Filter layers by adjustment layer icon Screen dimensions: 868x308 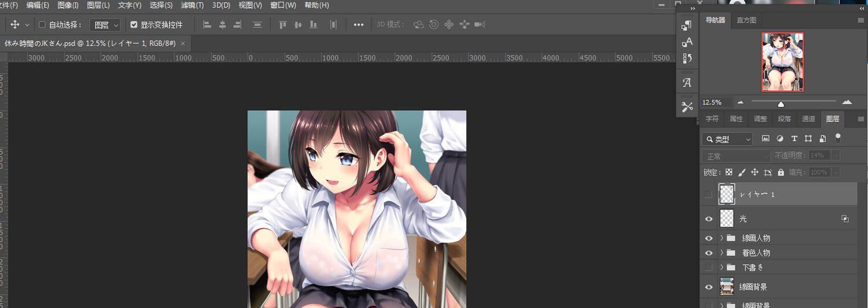click(779, 139)
